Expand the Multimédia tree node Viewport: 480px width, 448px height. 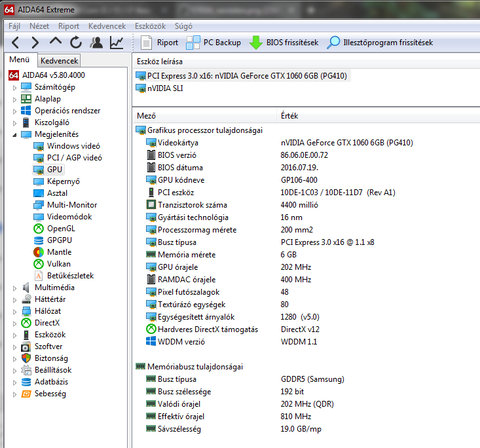tap(14, 288)
